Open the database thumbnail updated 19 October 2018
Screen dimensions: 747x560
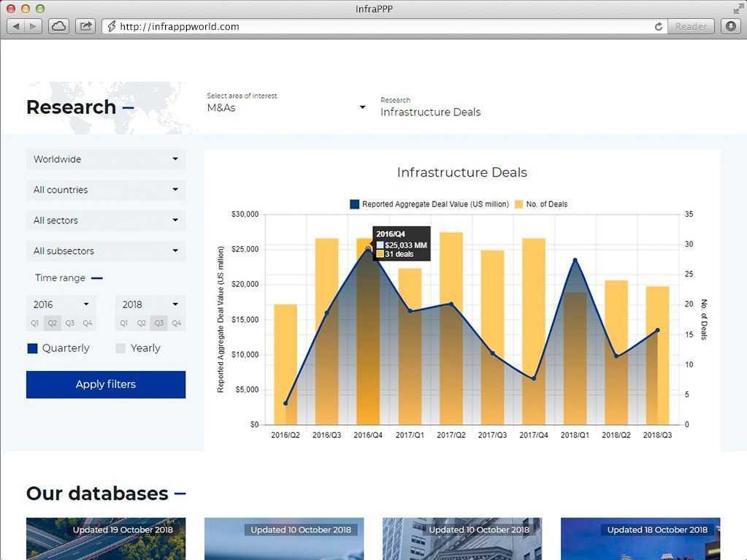tap(106, 539)
